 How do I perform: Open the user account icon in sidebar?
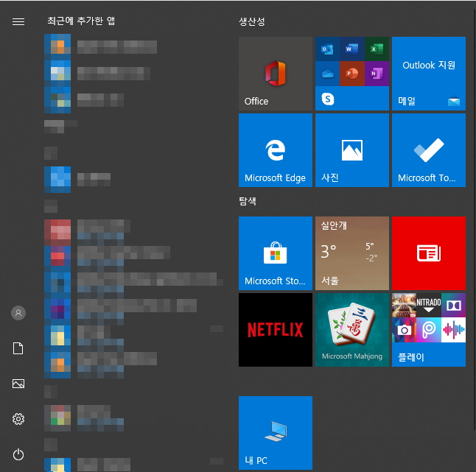point(18,313)
